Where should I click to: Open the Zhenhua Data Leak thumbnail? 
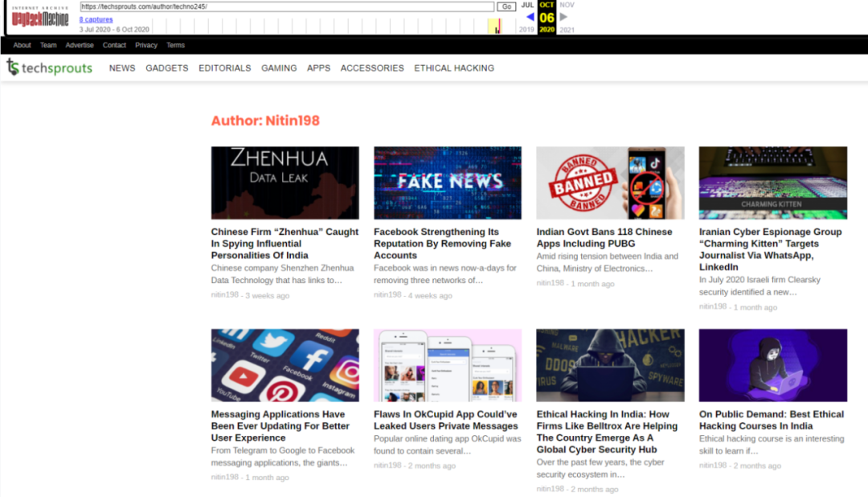click(x=285, y=183)
